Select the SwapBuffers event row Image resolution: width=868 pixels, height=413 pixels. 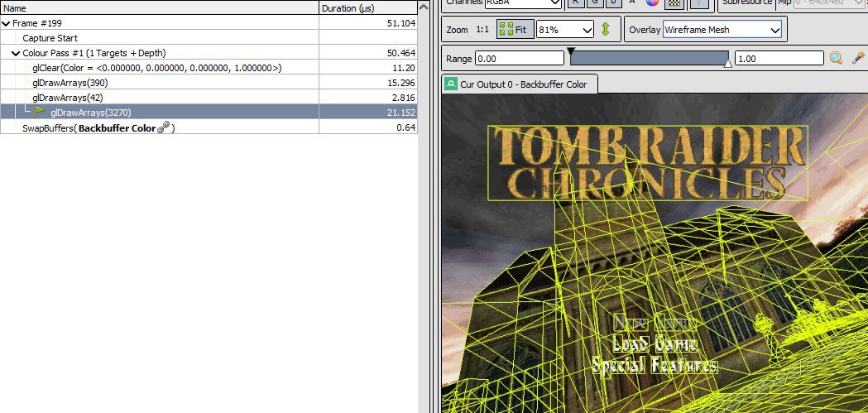click(x=209, y=127)
